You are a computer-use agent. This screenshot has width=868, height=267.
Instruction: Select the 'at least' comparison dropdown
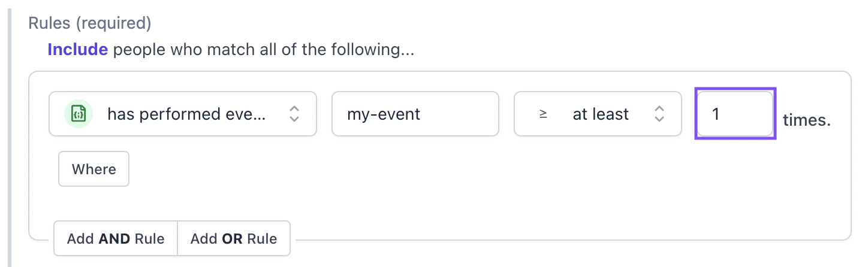598,114
